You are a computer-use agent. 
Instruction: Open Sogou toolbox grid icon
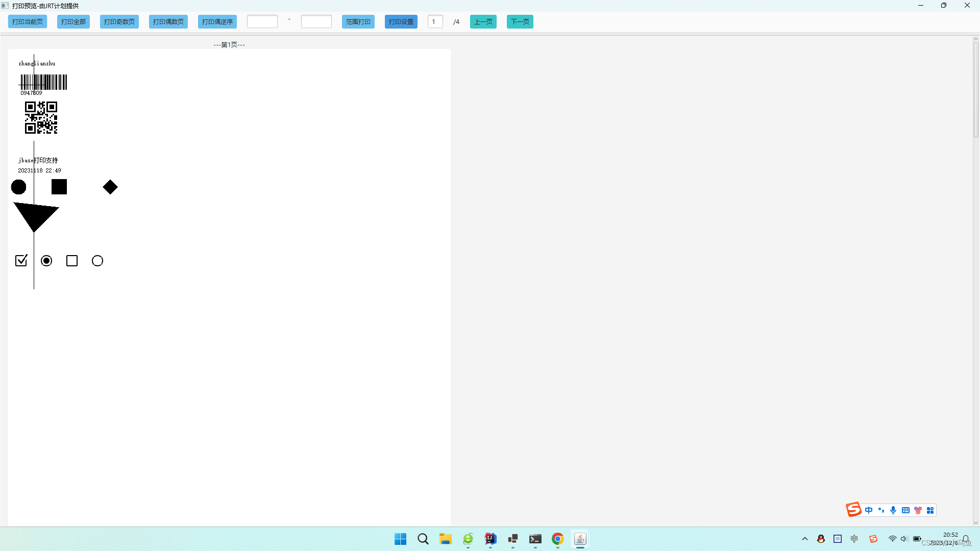pyautogui.click(x=930, y=510)
